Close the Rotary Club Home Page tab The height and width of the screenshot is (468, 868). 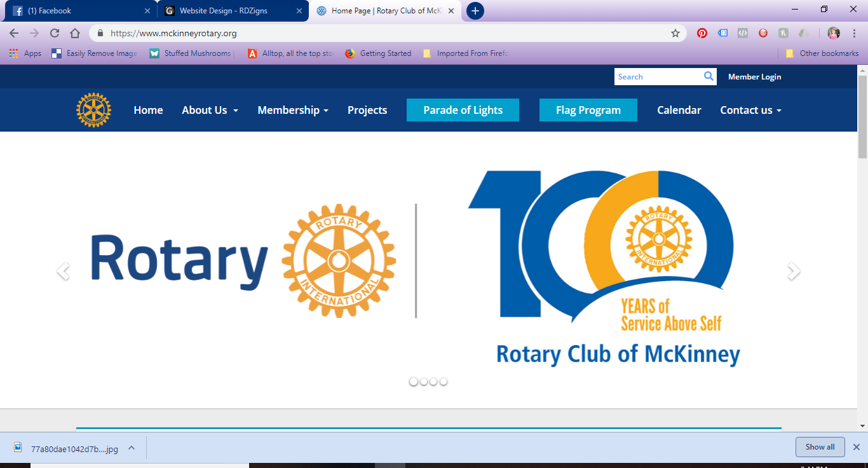pyautogui.click(x=451, y=11)
